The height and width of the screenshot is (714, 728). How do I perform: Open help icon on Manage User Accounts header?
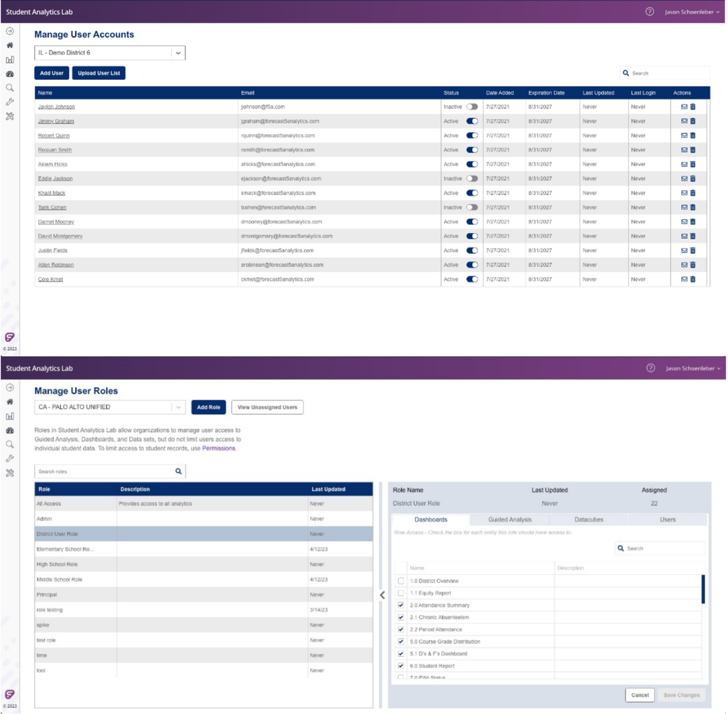tap(649, 12)
